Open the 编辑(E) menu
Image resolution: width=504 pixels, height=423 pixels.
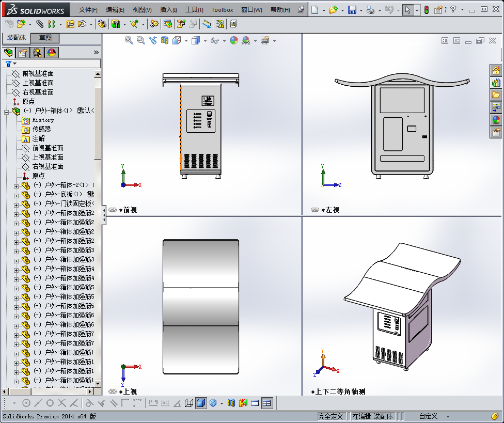tap(115, 10)
